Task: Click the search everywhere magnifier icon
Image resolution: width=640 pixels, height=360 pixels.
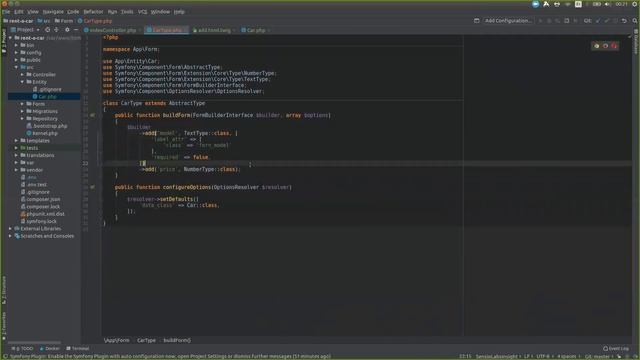Action: (x=635, y=20)
